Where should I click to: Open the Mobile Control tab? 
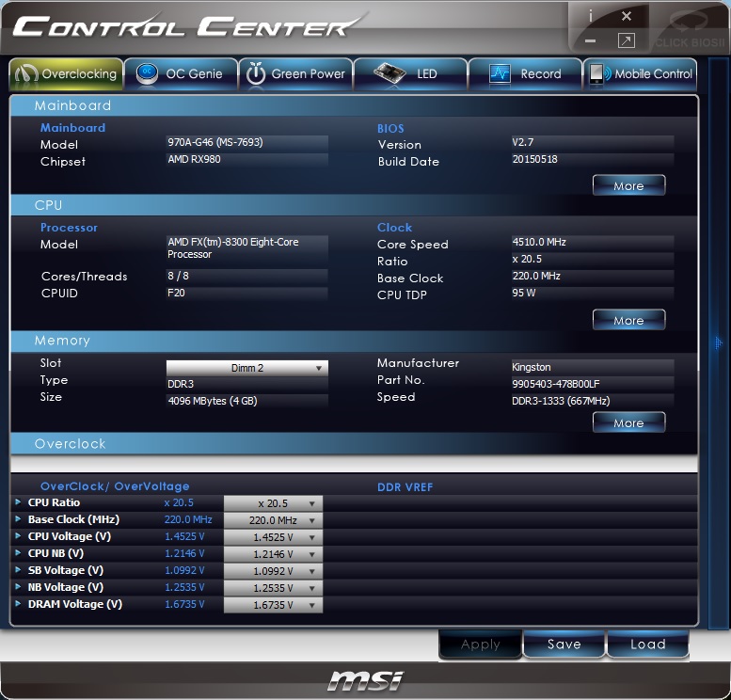640,73
